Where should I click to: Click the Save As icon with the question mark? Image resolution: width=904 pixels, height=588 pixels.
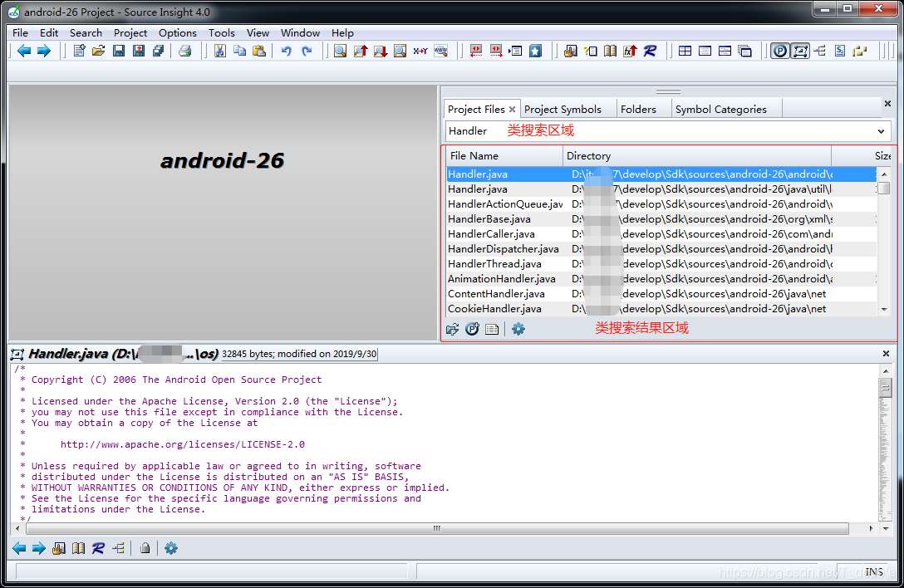click(139, 51)
